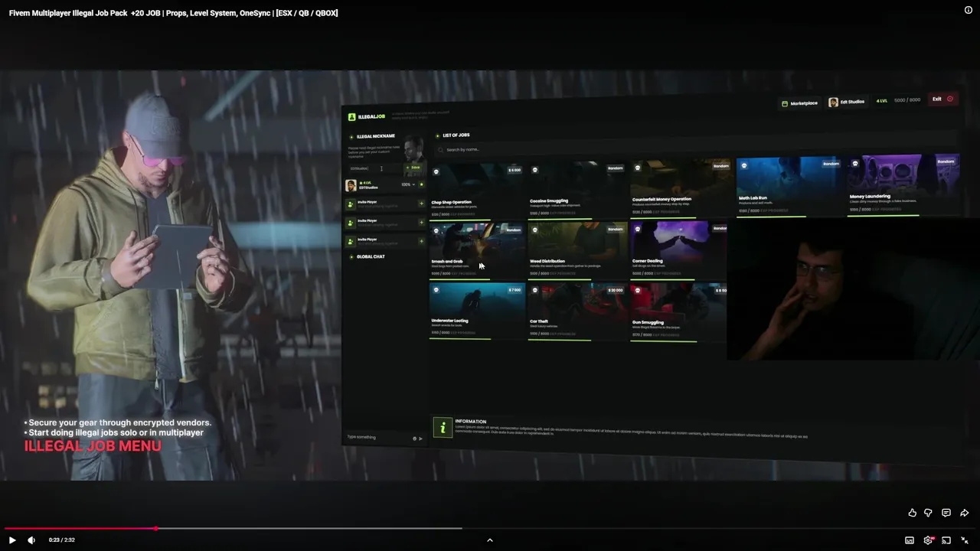
Task: Mute the video volume
Action: click(x=31, y=540)
